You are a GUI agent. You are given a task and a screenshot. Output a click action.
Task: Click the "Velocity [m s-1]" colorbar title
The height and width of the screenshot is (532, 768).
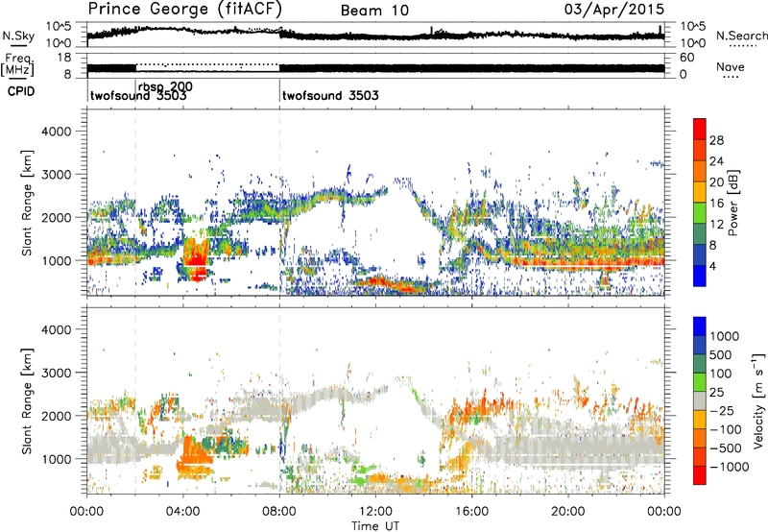click(x=758, y=400)
